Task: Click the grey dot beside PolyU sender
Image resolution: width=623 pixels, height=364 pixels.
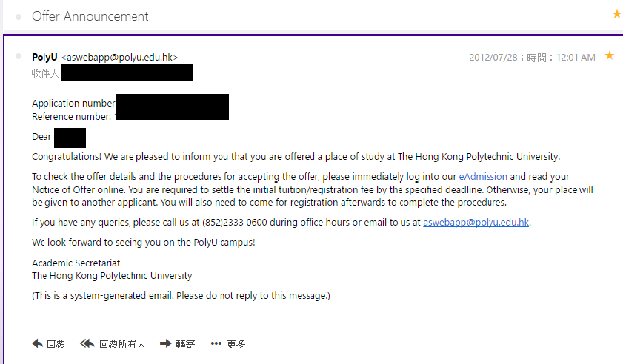Action: point(19,56)
